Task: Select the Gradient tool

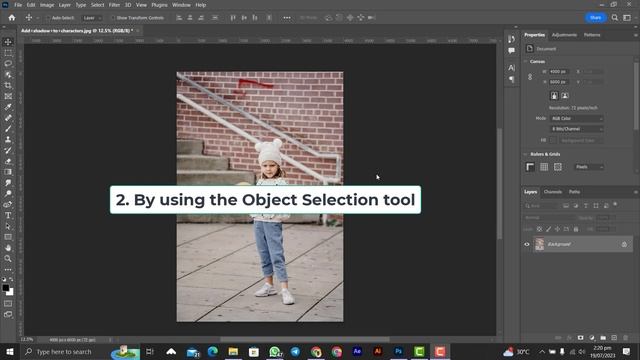Action: pyautogui.click(x=8, y=172)
